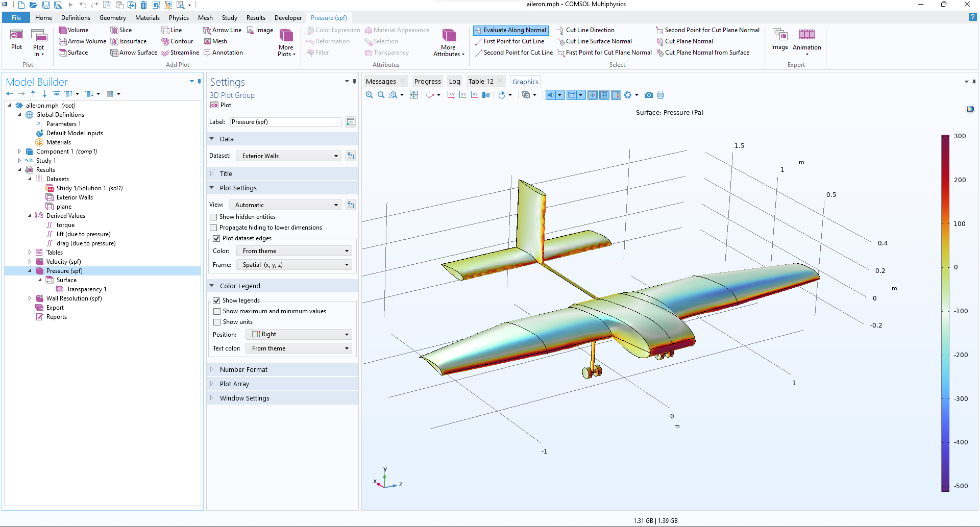The height and width of the screenshot is (527, 980).
Task: Add an Arrow Surface plot
Action: tap(134, 53)
